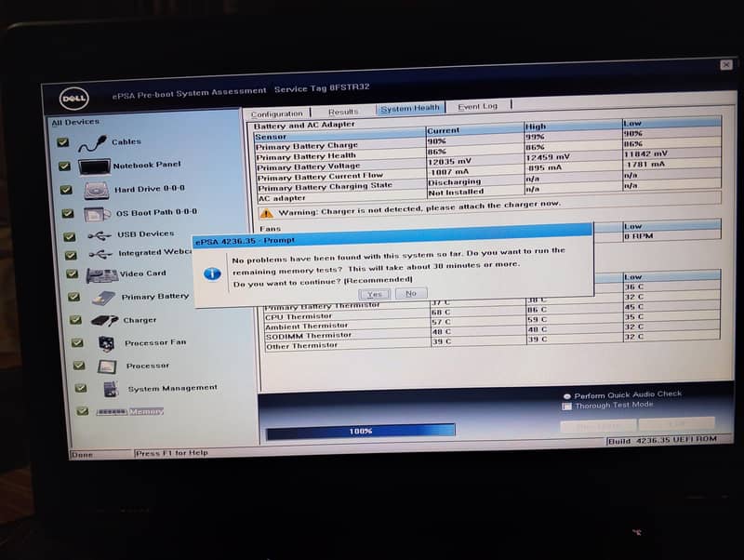The height and width of the screenshot is (560, 744).
Task: Click the CPU Thermistor row
Action: pyautogui.click(x=492, y=313)
